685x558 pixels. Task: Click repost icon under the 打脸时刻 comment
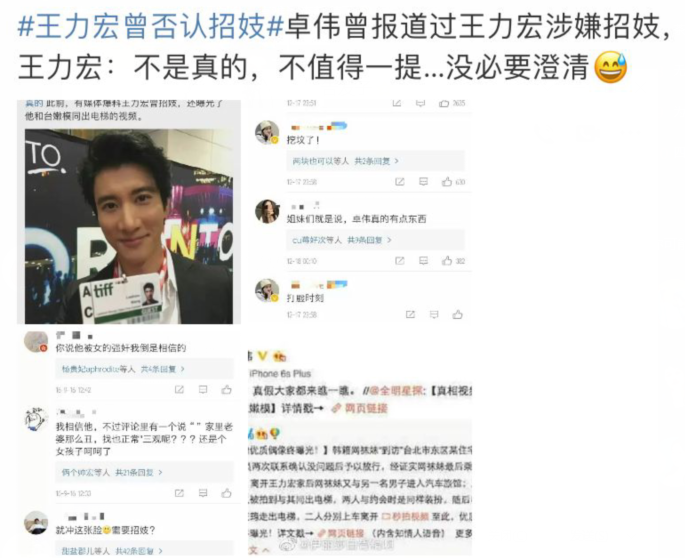(410, 315)
